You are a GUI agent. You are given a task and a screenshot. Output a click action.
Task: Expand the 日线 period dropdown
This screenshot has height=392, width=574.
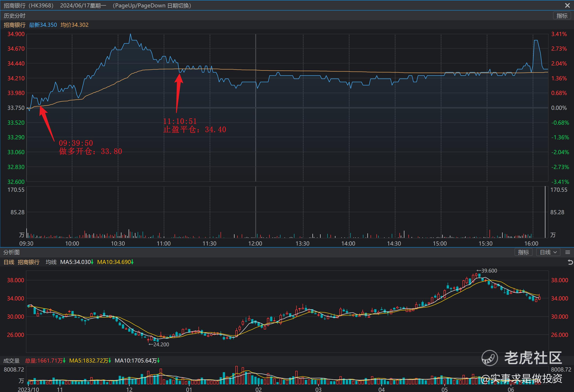click(x=548, y=252)
